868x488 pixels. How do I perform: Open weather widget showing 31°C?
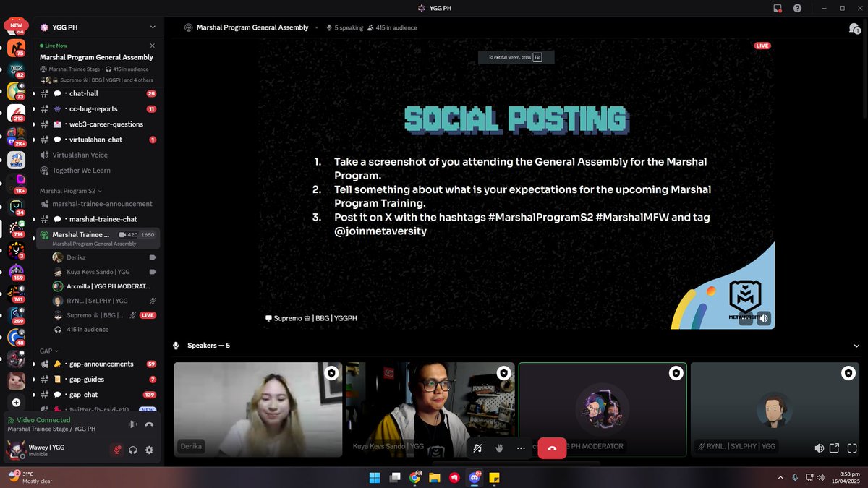30,477
